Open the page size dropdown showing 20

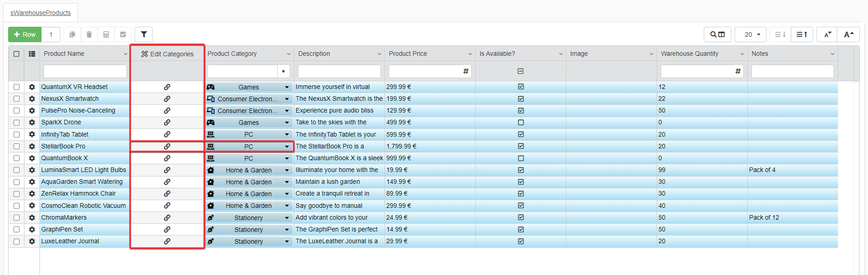pos(751,34)
